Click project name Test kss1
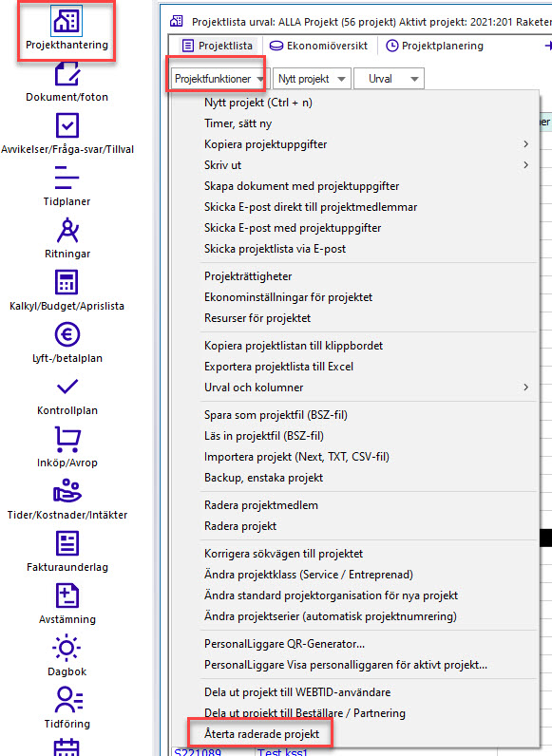The width and height of the screenshot is (552, 756). point(282,751)
